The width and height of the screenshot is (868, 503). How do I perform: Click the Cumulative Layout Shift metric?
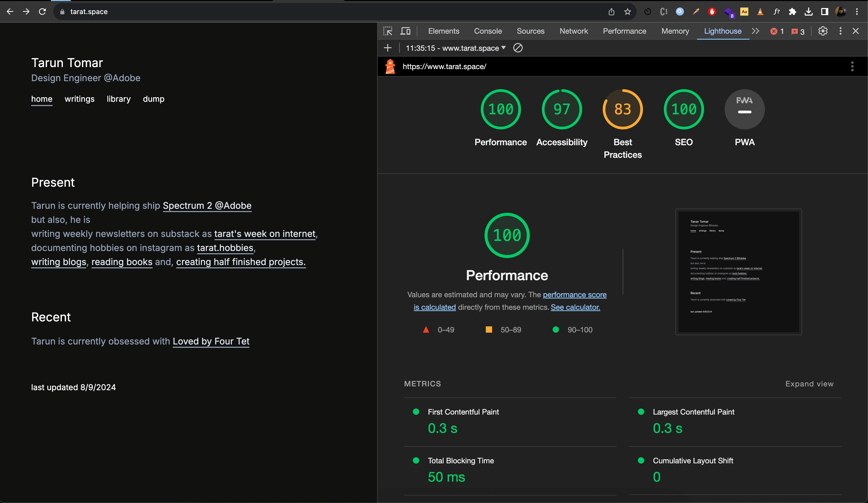coord(735,471)
